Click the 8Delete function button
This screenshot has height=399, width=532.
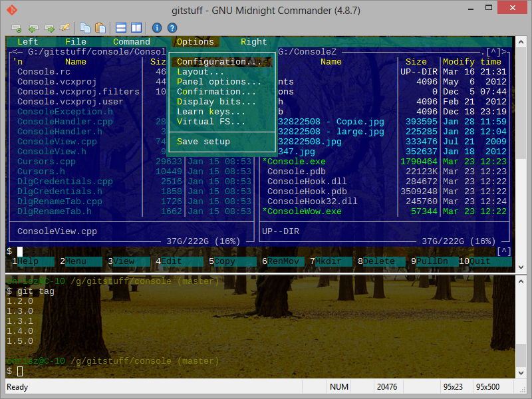pyautogui.click(x=376, y=261)
